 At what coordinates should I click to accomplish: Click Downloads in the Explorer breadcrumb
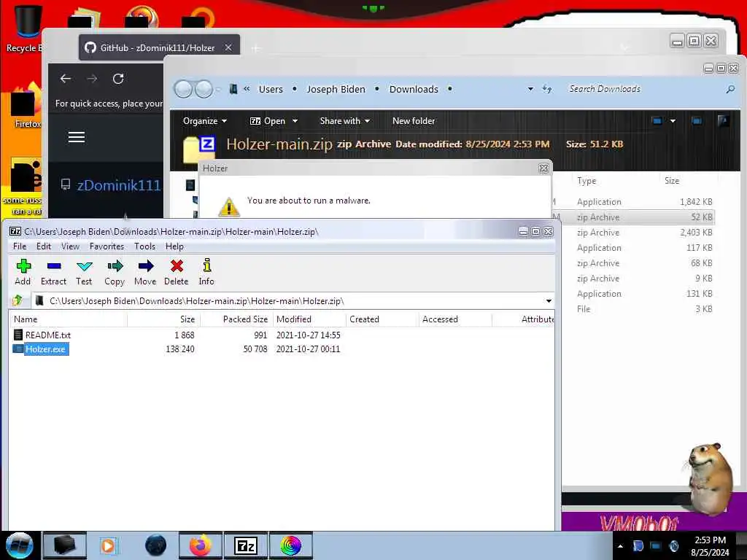(414, 89)
